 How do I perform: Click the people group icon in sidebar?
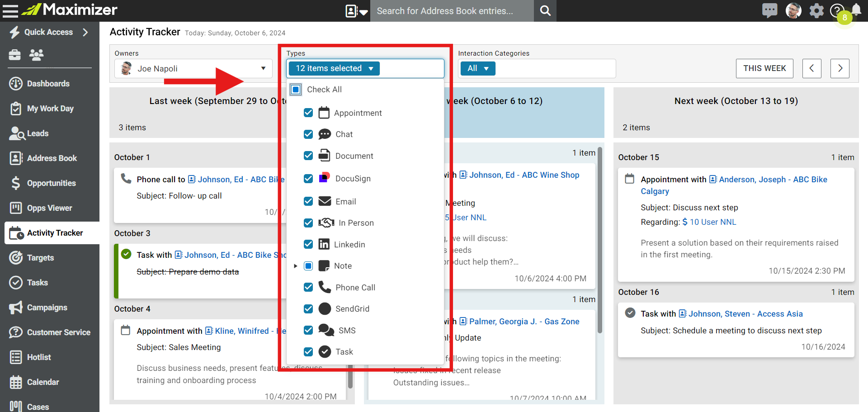coord(36,55)
